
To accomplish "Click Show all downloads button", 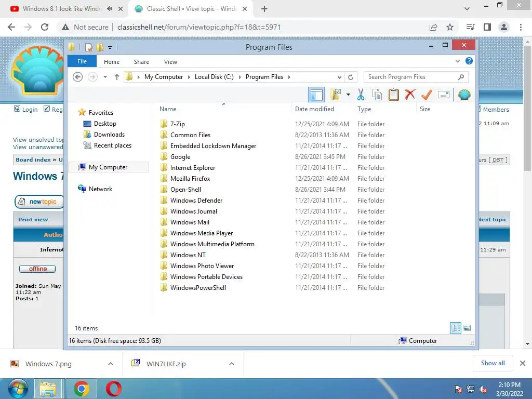I will 493,363.
